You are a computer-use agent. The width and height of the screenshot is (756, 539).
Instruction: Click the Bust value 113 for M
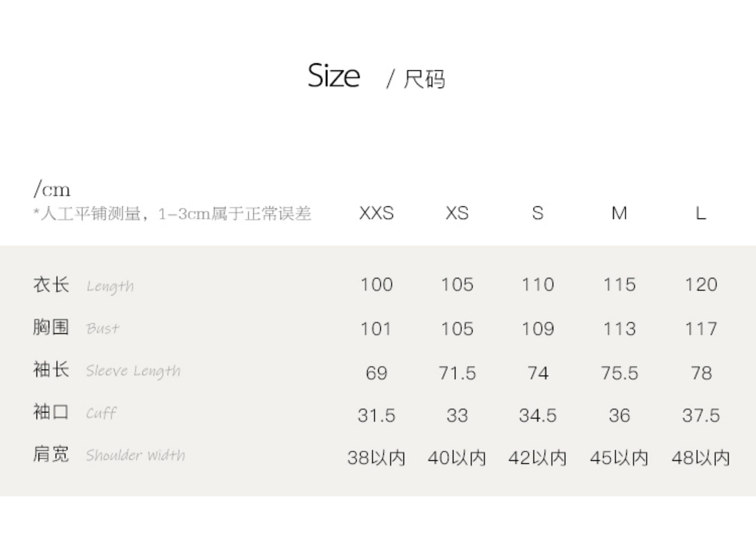[x=619, y=329]
